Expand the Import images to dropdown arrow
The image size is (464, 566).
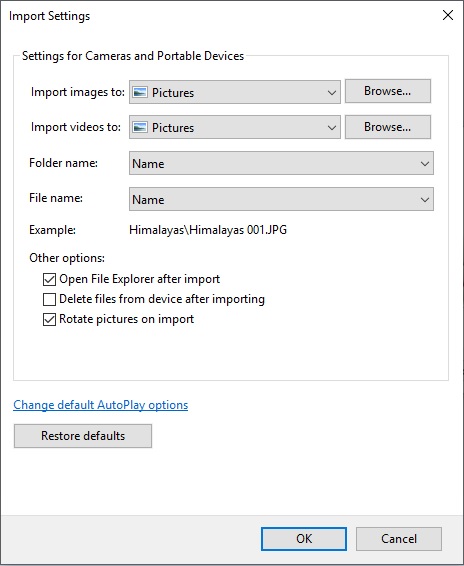pos(332,92)
